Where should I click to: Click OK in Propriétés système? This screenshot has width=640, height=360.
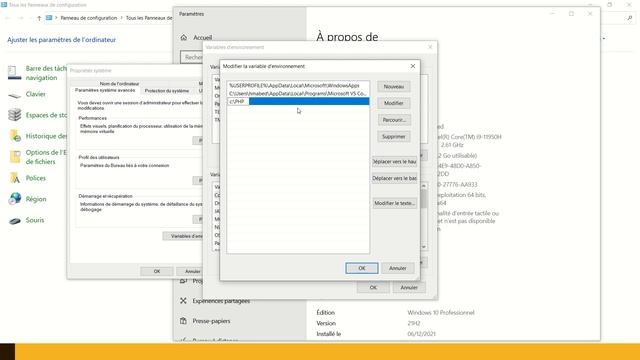(157, 271)
